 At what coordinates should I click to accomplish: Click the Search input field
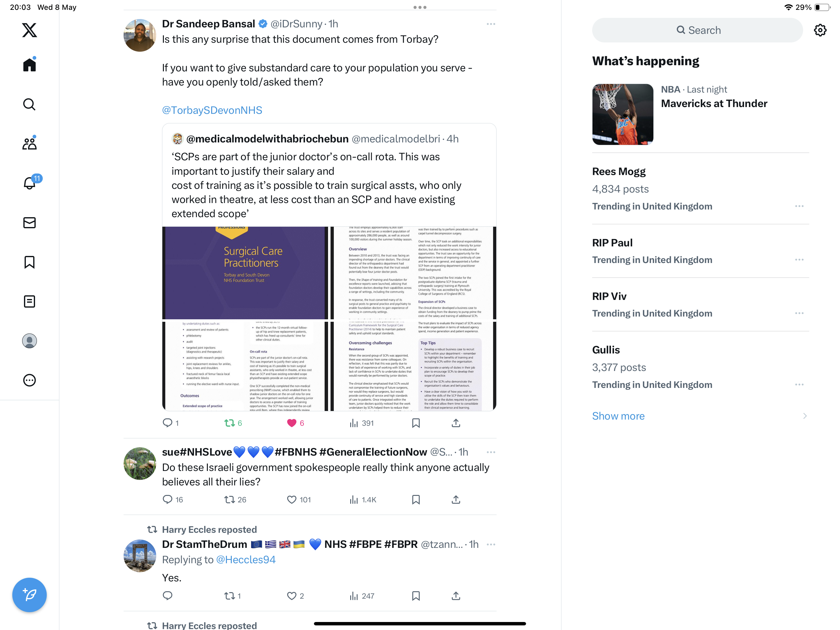(697, 30)
